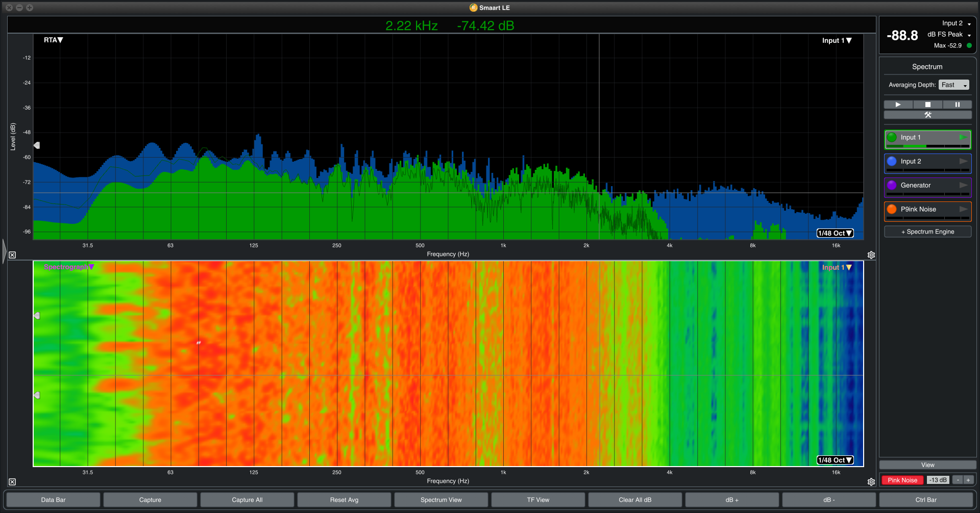Image resolution: width=980 pixels, height=513 pixels.
Task: Start the Generator engine run arrow
Action: 963,185
